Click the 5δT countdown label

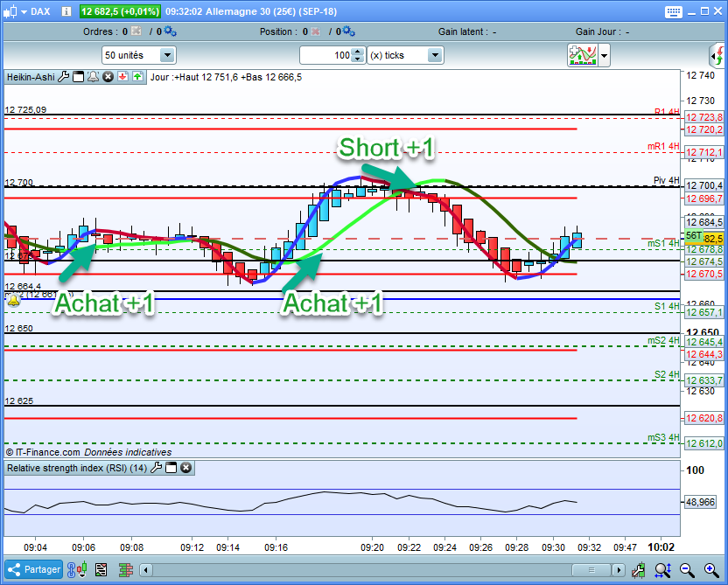(694, 235)
